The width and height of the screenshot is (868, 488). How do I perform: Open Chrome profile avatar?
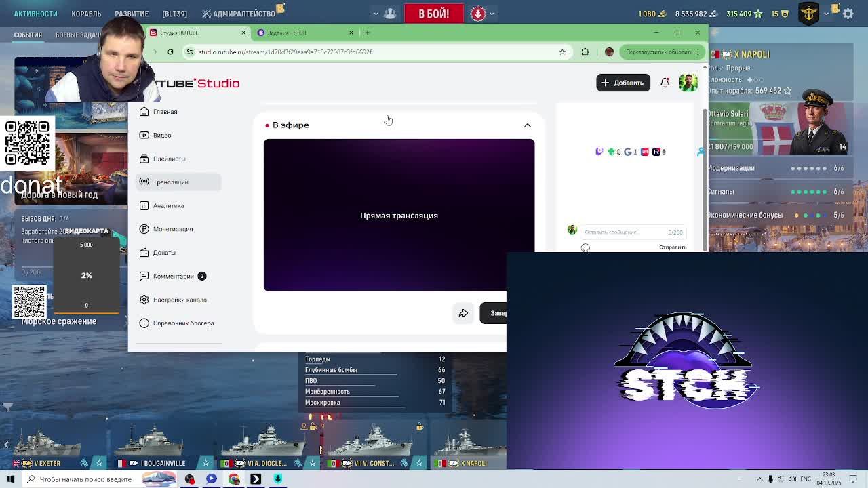point(609,52)
